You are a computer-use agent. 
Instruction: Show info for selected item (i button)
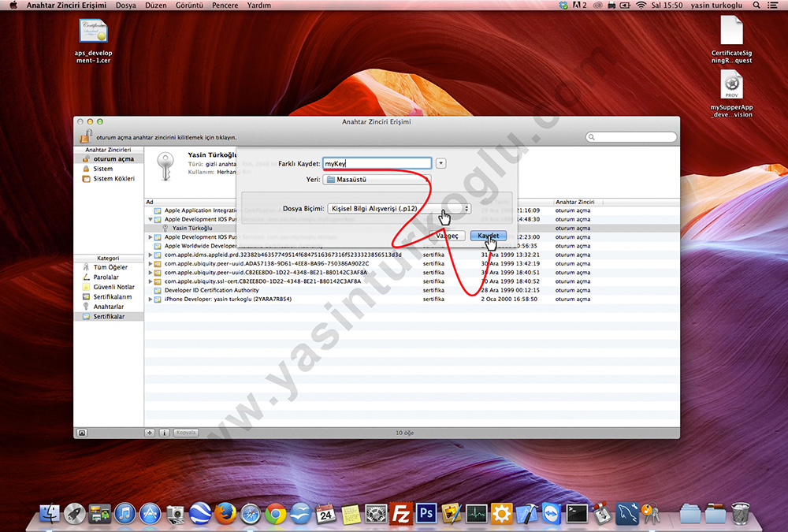165,433
